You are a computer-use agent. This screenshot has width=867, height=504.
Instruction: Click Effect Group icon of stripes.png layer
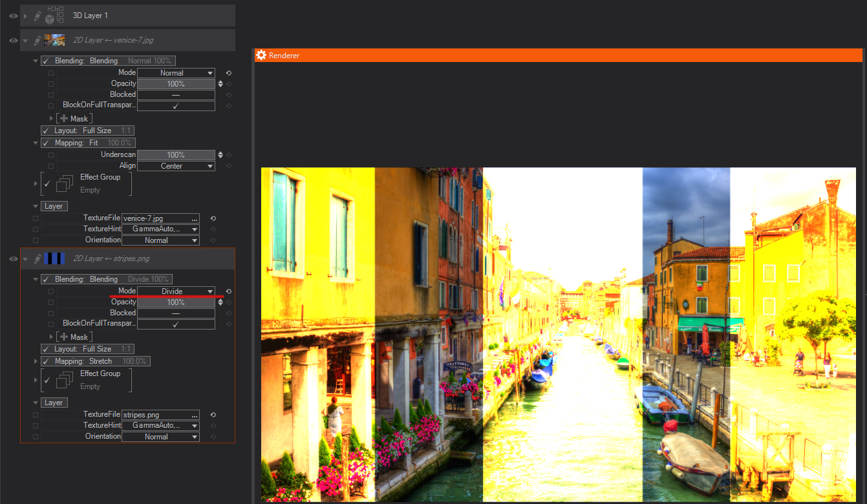(x=64, y=380)
